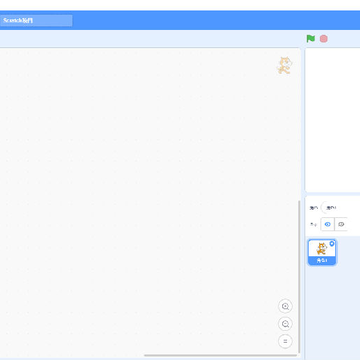Click the delete badge on the cat sprite
This screenshot has width=360, height=360.
[332, 244]
